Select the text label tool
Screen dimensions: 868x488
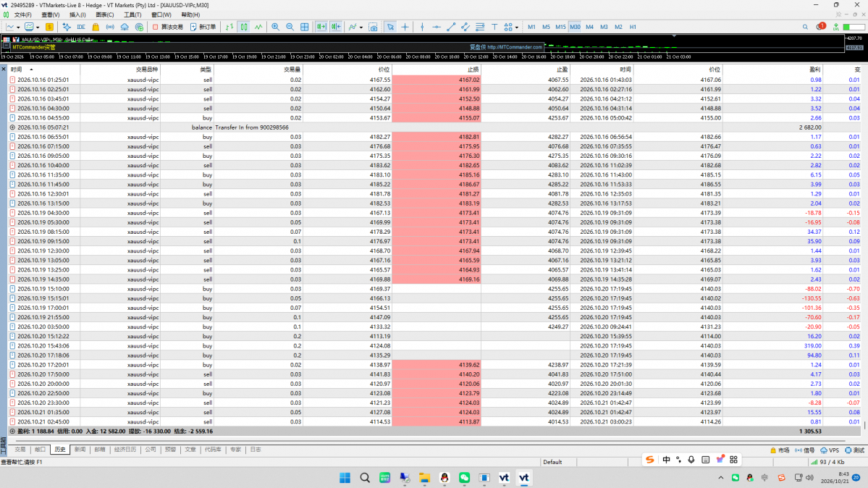click(x=494, y=27)
